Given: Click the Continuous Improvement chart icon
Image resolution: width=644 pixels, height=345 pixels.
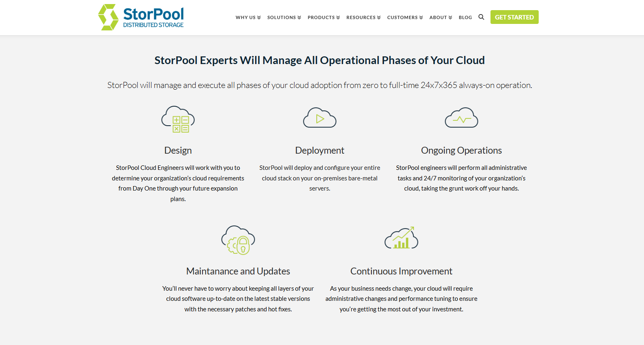Looking at the screenshot, I should [x=401, y=238].
